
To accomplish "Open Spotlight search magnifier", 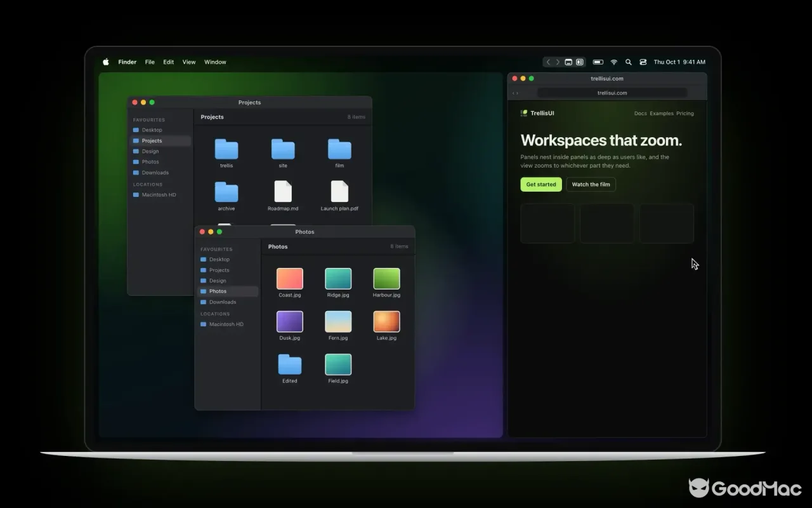I will [x=629, y=62].
